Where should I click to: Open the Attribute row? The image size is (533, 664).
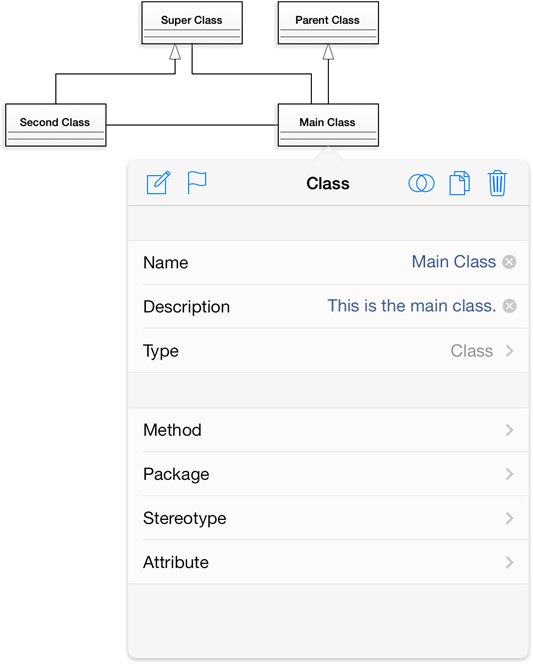tap(329, 562)
